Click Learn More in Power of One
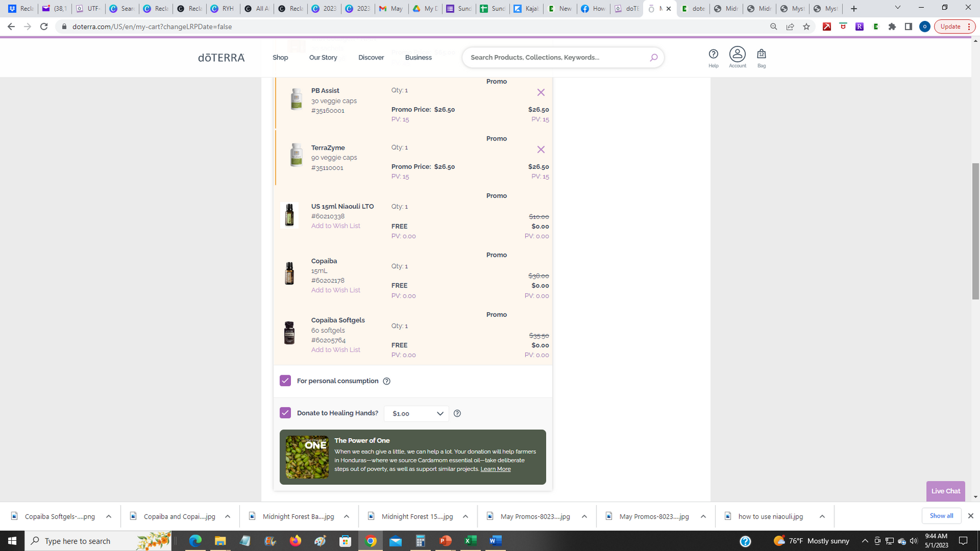This screenshot has width=980, height=551. (495, 469)
